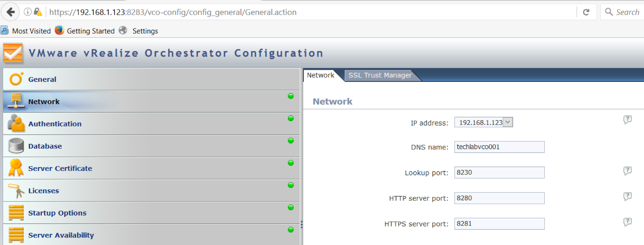Open the Server Certificate section
Image resolution: width=644 pixels, height=245 pixels.
point(151,169)
